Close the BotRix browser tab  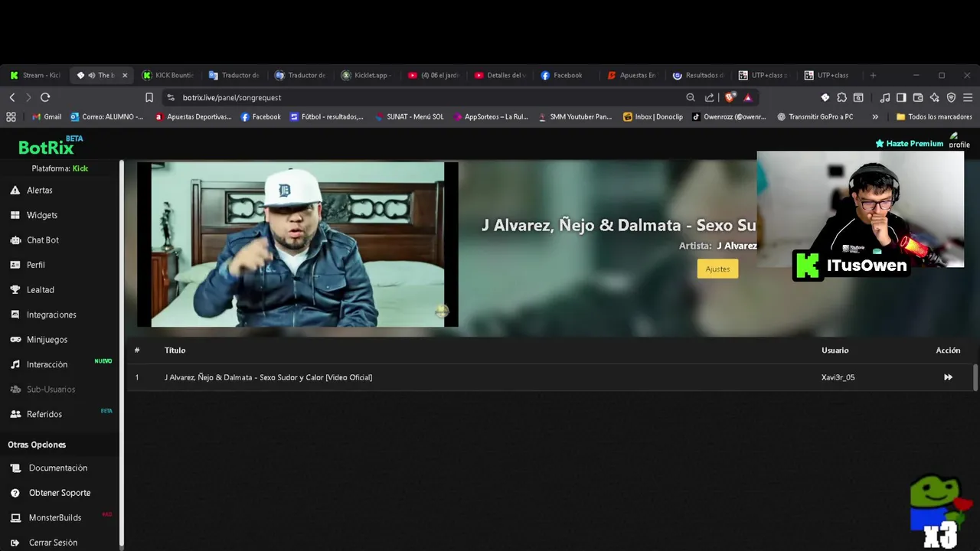pos(125,75)
